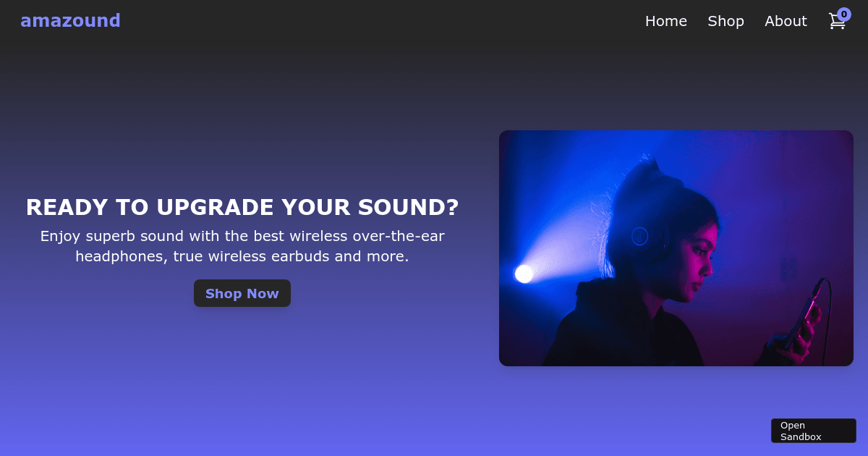The image size is (868, 456).
Task: Click the bright flashlight glow in the photo
Action: point(524,274)
